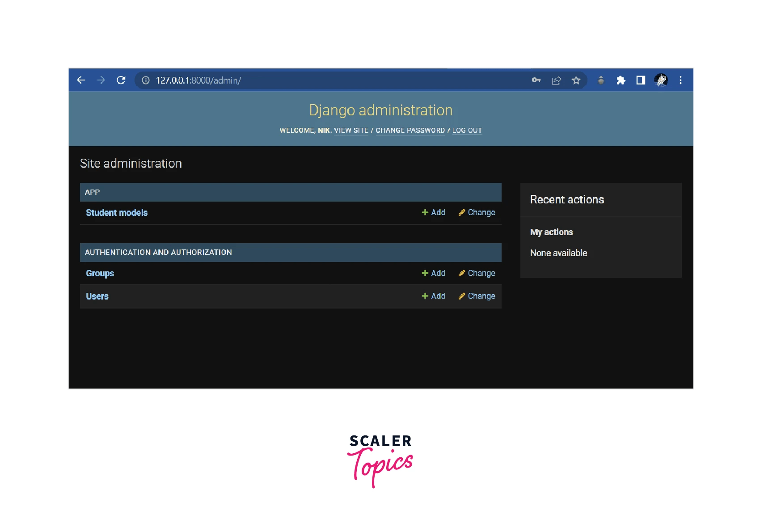
Task: Open the browser password manager key icon
Action: tap(536, 80)
